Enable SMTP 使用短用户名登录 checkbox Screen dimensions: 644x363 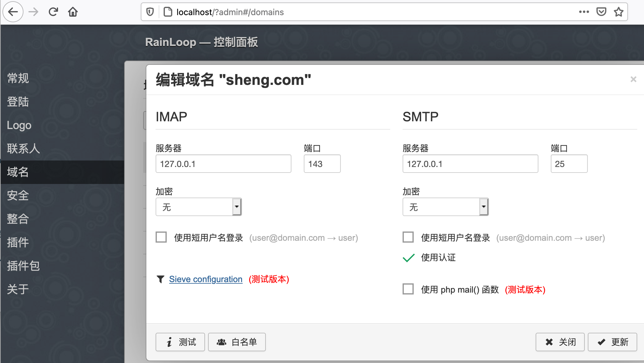pos(408,237)
